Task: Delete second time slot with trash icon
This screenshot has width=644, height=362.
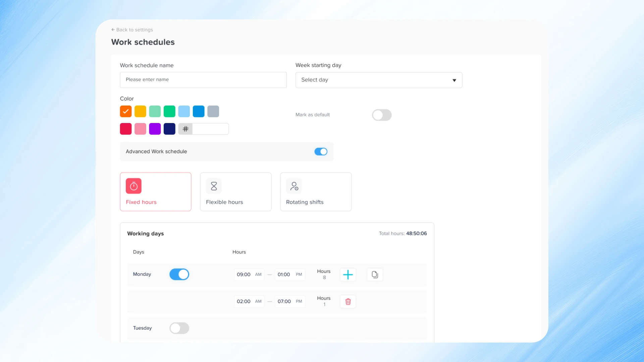Action: click(x=348, y=302)
